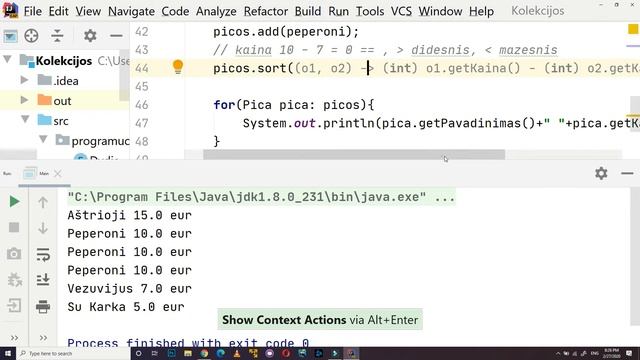Print console output via printer icon
Viewport: 640px width, 360px height.
click(x=43, y=306)
